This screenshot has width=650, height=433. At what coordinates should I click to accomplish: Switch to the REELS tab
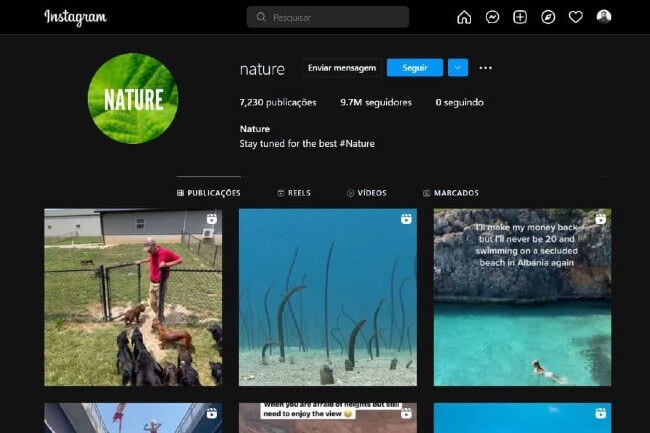(294, 193)
